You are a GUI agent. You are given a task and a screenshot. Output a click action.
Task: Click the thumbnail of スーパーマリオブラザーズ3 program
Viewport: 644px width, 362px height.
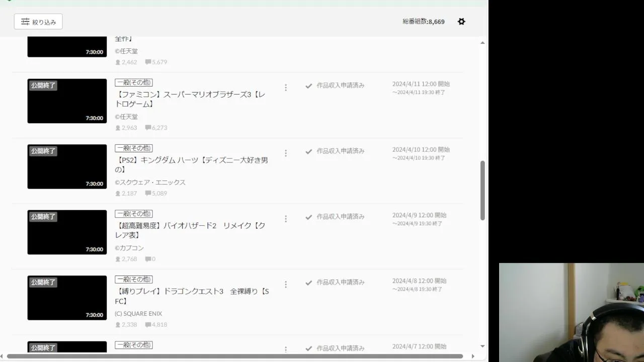[67, 101]
